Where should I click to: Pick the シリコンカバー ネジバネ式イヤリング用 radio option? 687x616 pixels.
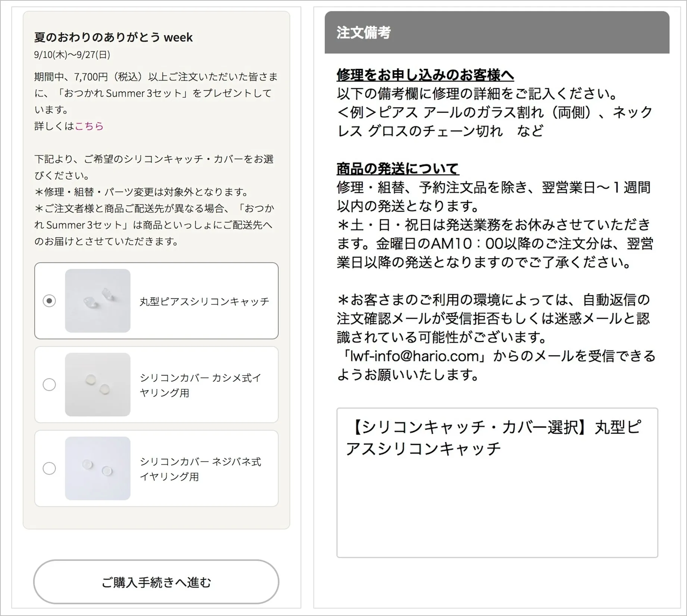pos(49,468)
